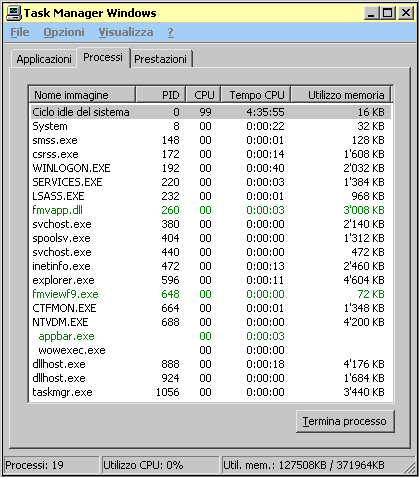Sort processes by PID column header
Screen dimensions: 419x477
point(161,95)
